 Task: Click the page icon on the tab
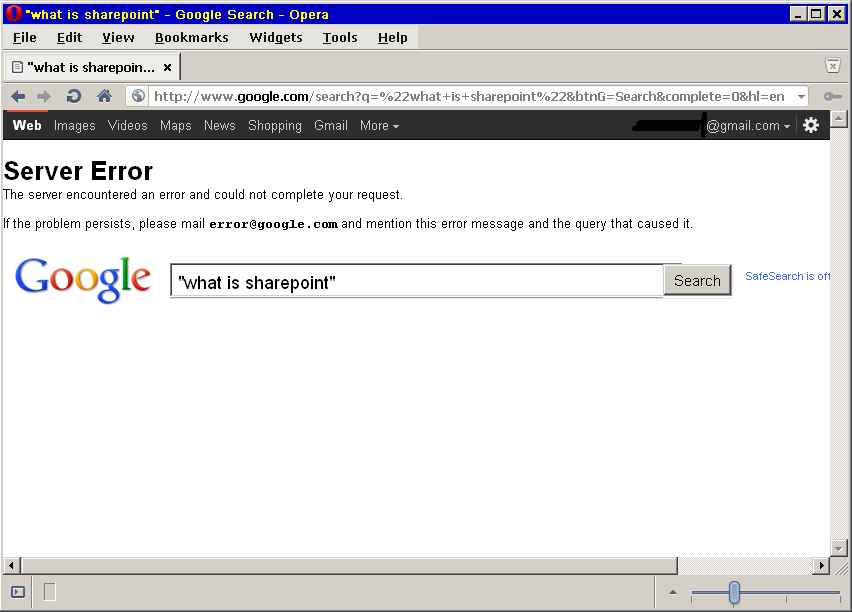tap(17, 67)
